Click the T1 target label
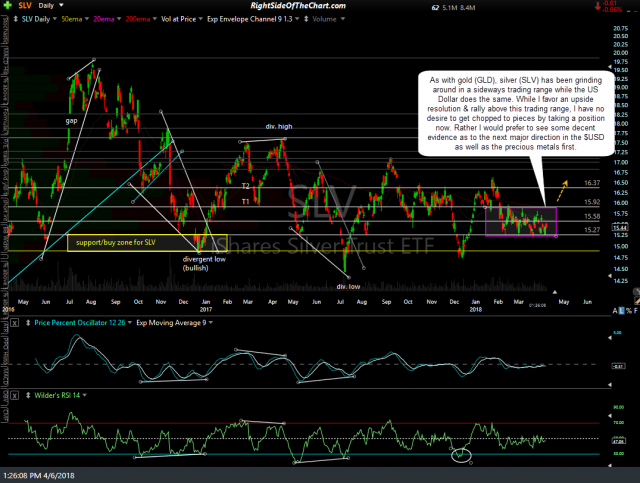This screenshot has height=483, width=640. [x=245, y=202]
